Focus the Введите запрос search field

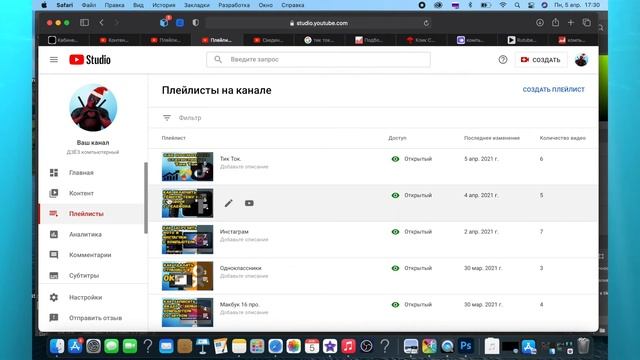(318, 60)
